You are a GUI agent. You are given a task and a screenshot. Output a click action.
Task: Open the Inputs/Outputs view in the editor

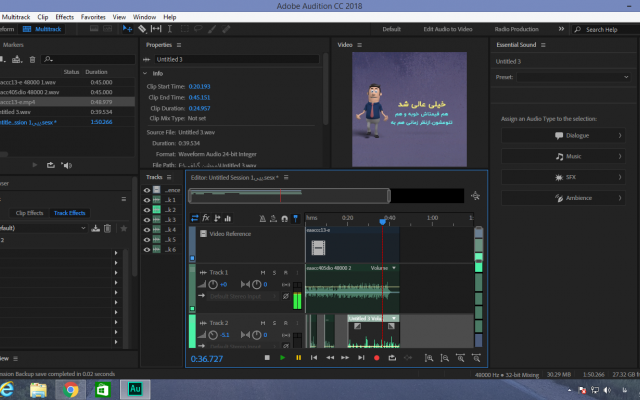195,218
